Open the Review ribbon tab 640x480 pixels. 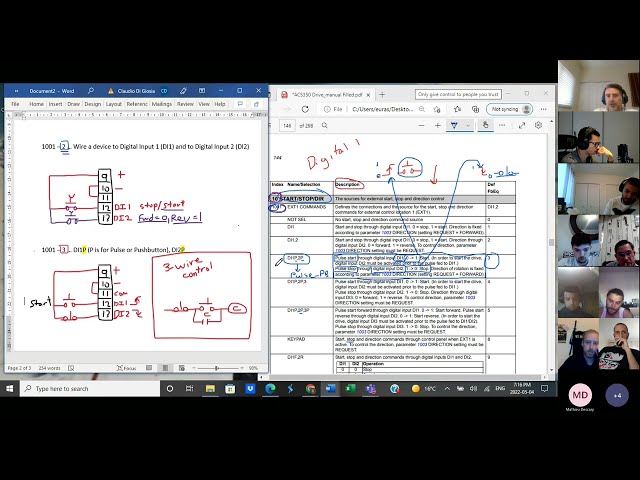pos(185,104)
